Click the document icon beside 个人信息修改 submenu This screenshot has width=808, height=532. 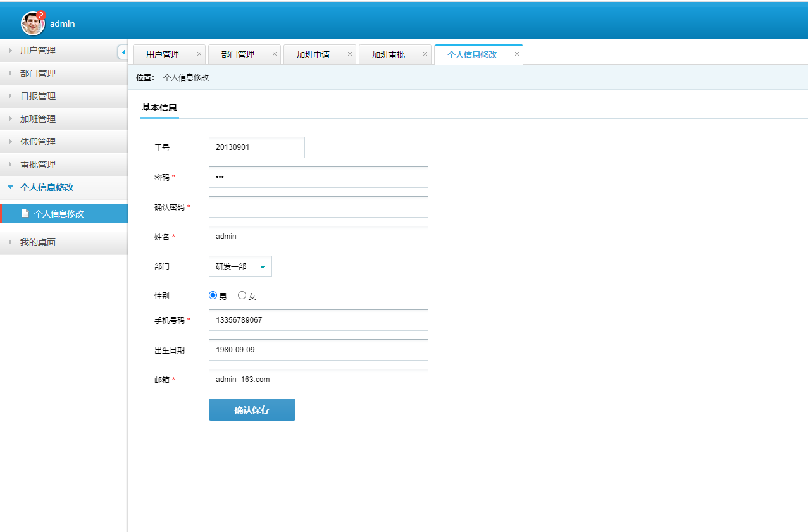click(x=25, y=214)
